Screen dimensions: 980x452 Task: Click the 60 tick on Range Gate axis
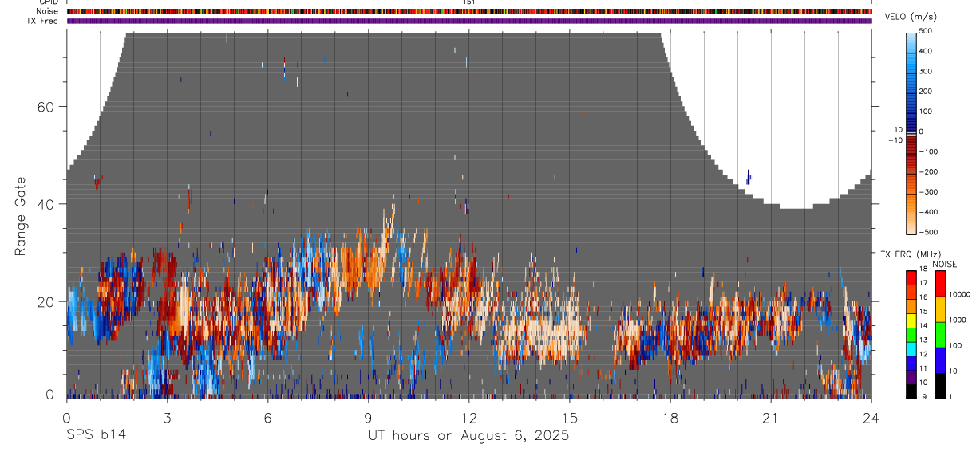[x=45, y=107]
